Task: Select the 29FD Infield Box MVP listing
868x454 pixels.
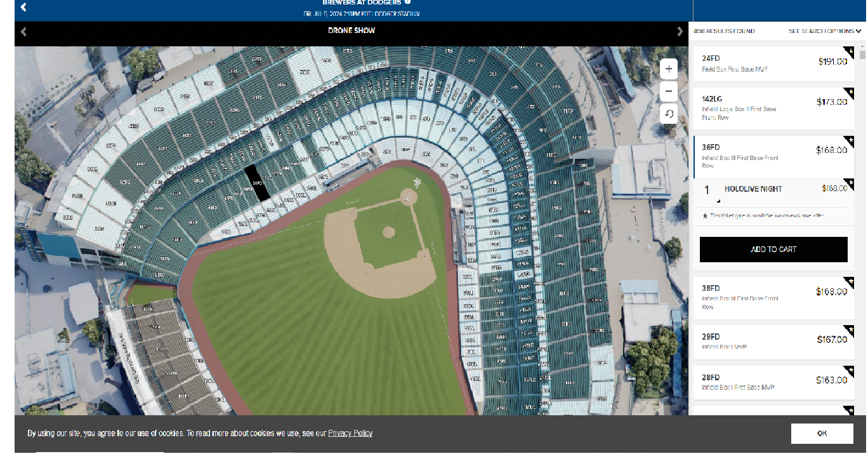Action: [x=773, y=342]
